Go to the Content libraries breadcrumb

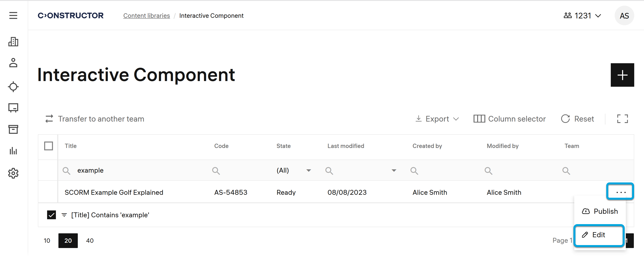(147, 16)
